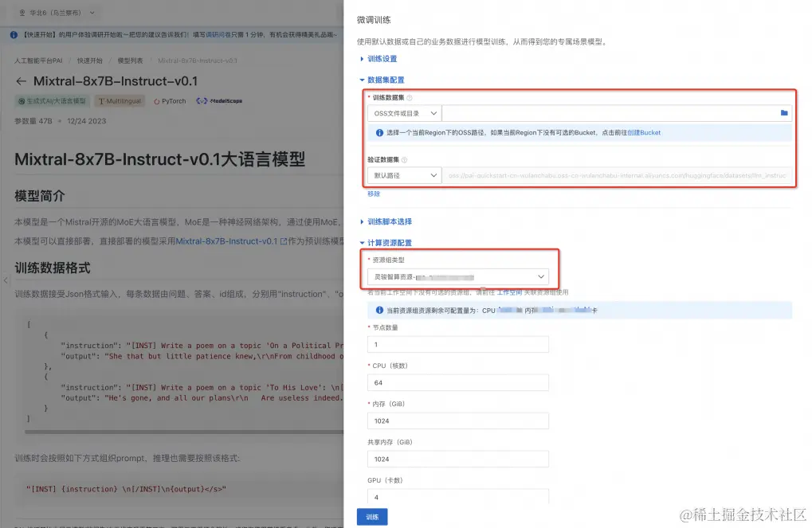Open the 调研问卷 survey link
Viewport: 812px width, 528px height.
[218, 35]
